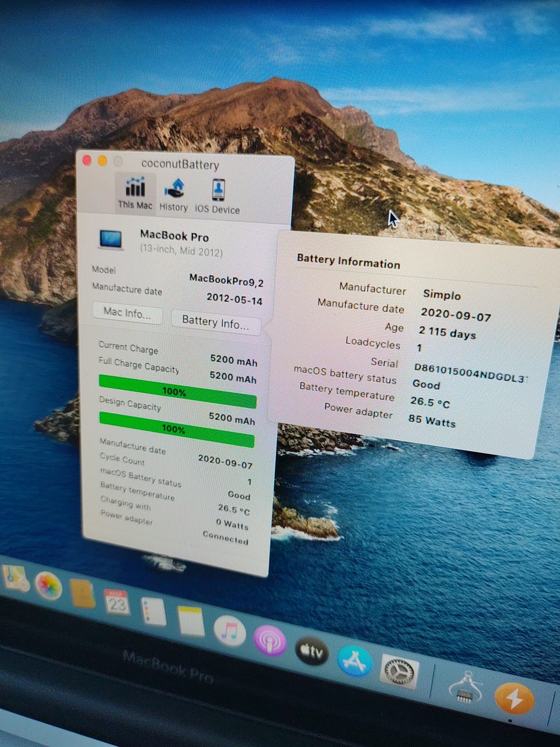The image size is (560, 747).
Task: Launch Music from the Dock
Action: 229,631
